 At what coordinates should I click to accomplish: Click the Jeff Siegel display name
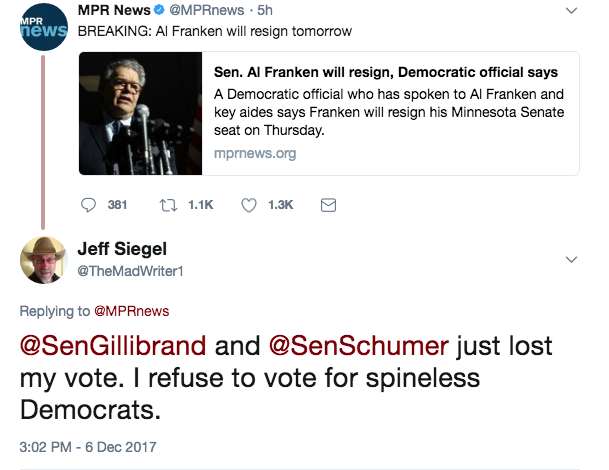[x=122, y=249]
